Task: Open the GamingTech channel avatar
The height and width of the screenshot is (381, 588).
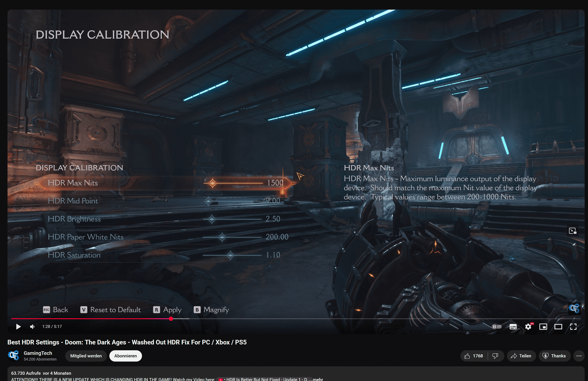Action: 14,356
